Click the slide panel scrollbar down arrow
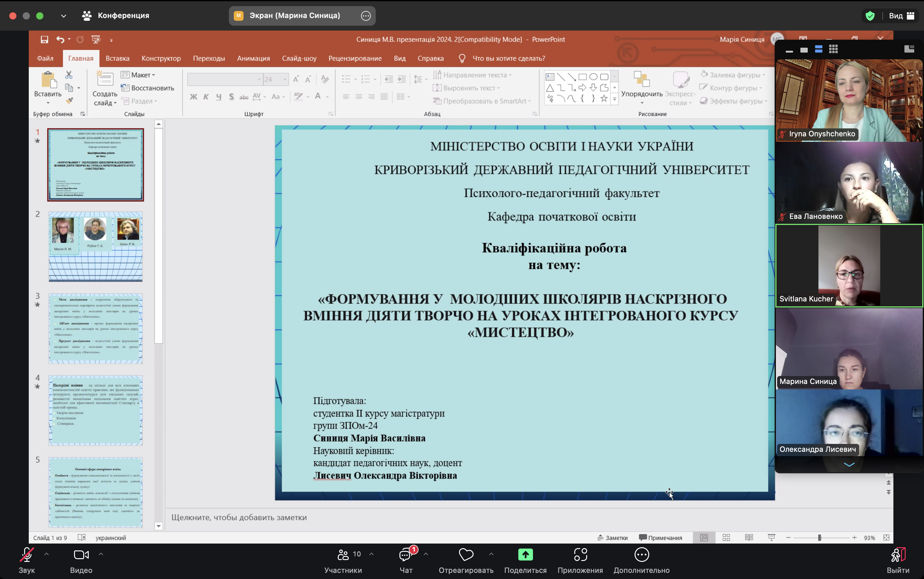The image size is (924, 579). [159, 526]
